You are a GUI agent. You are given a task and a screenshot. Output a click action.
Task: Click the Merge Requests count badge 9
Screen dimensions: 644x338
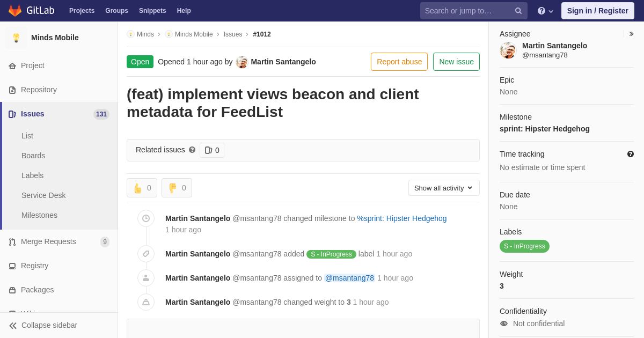pyautogui.click(x=105, y=242)
